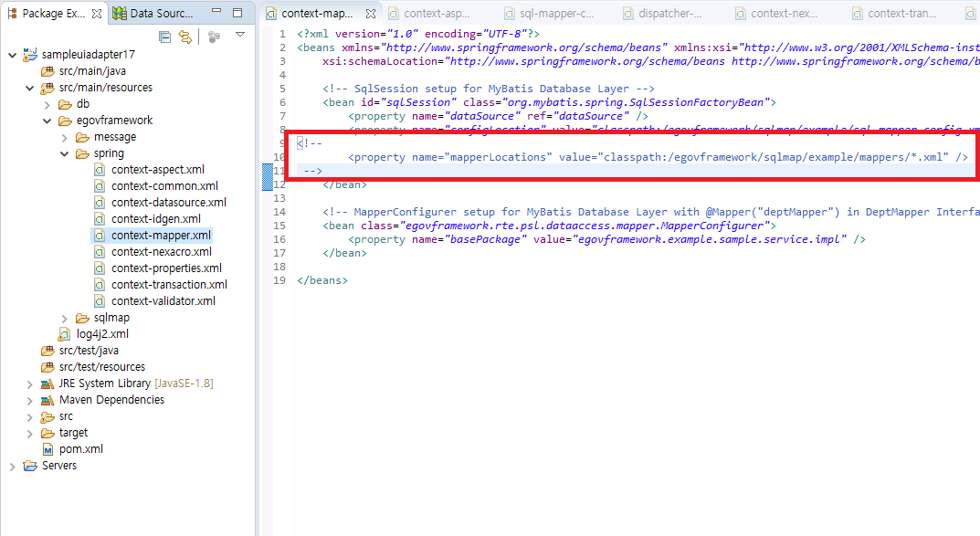Expand the Maven Dependencies node
980x536 pixels.
pyautogui.click(x=30, y=400)
